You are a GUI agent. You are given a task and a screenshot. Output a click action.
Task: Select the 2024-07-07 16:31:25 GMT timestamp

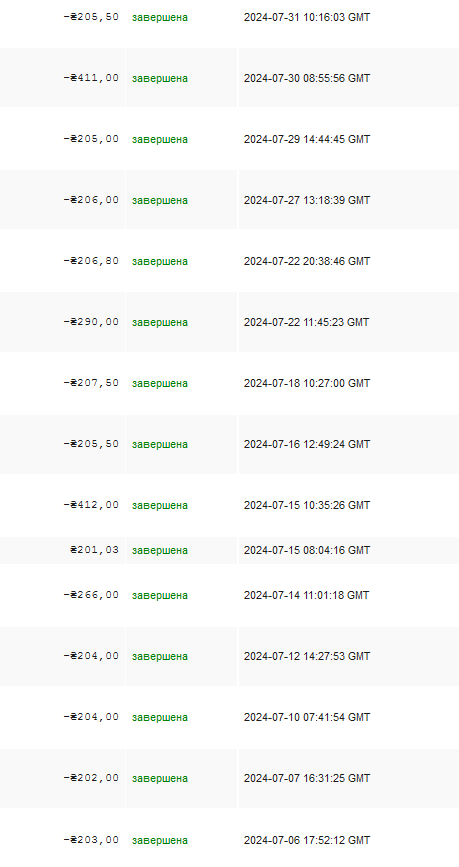pos(307,779)
